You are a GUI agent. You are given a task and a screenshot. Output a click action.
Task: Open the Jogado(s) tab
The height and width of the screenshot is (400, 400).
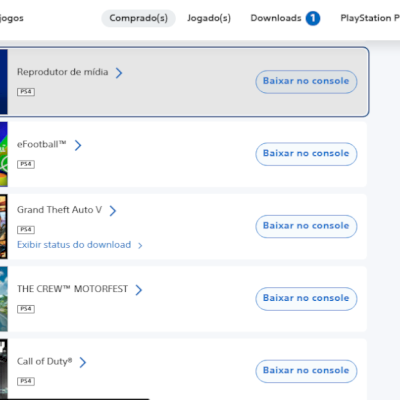[x=209, y=18]
